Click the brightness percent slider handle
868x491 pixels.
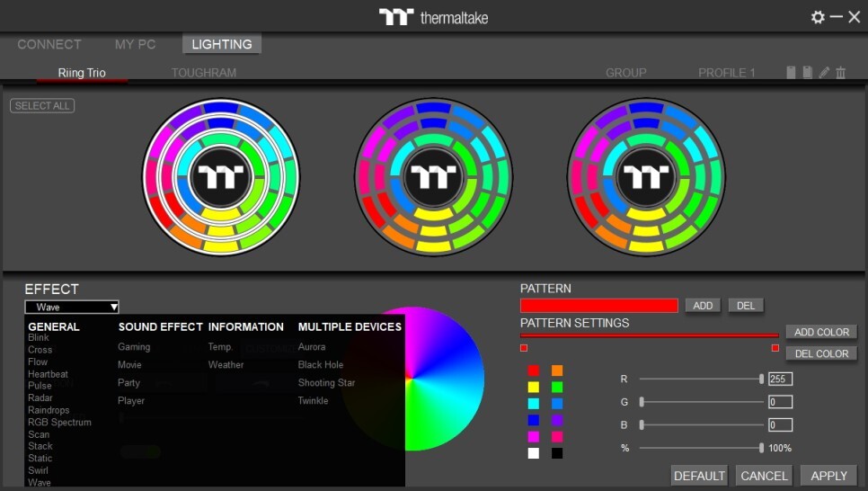(x=761, y=448)
